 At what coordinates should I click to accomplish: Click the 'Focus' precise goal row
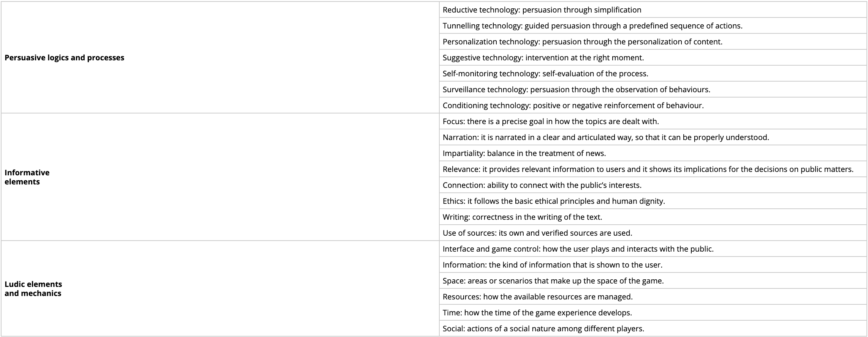point(551,121)
